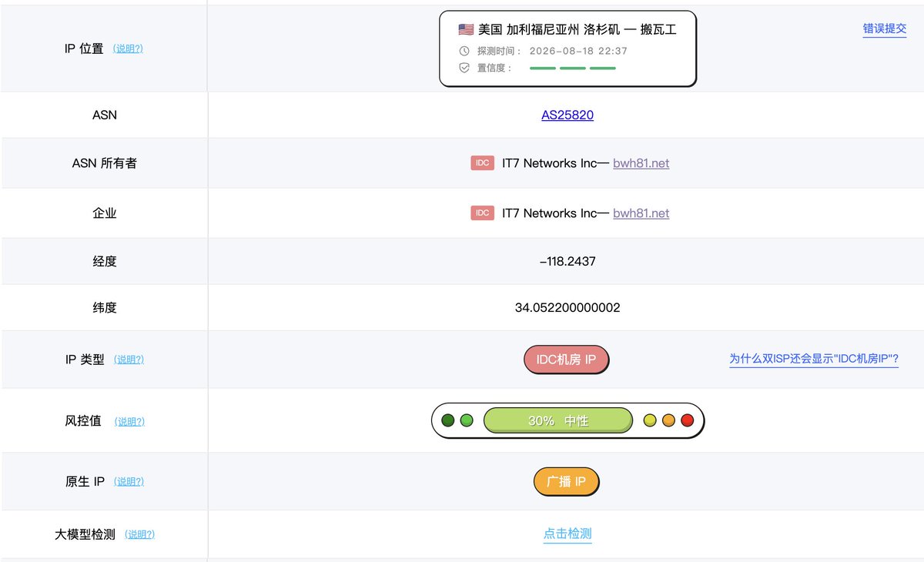Click the location text 美国 加利福尼亚州 洛杉矶 — 搬瓦工

click(x=577, y=29)
